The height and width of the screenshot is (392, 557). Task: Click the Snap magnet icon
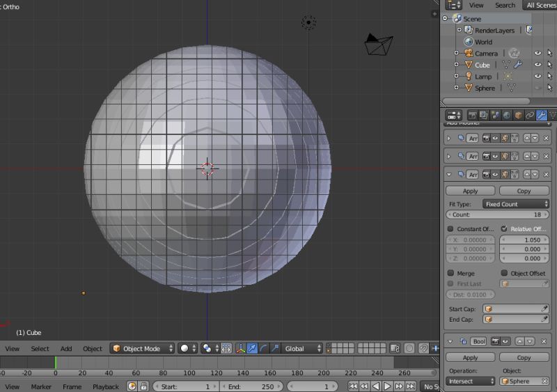[x=423, y=349]
